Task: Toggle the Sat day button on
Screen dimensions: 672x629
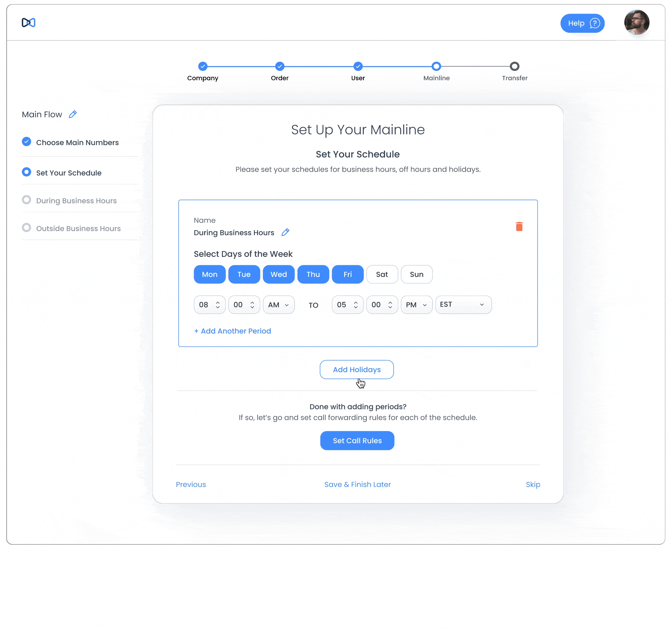Action: [382, 274]
